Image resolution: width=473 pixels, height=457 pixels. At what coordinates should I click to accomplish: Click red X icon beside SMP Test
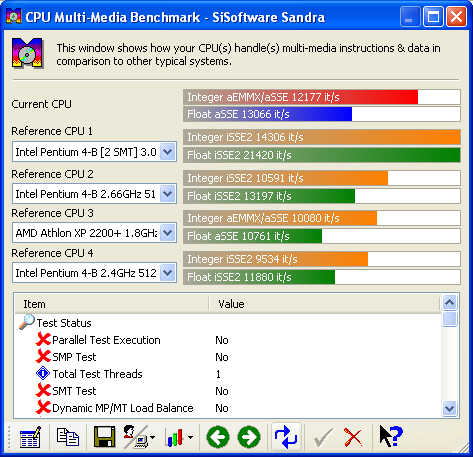[43, 356]
